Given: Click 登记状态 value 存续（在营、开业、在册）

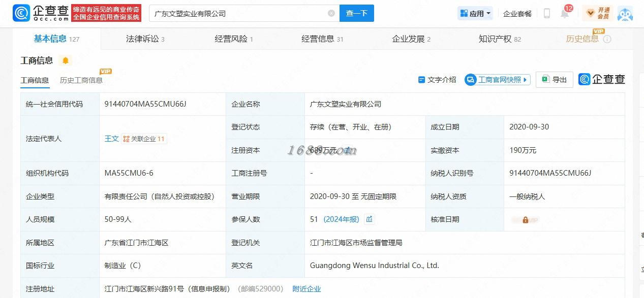Looking at the screenshot, I should (351, 127).
